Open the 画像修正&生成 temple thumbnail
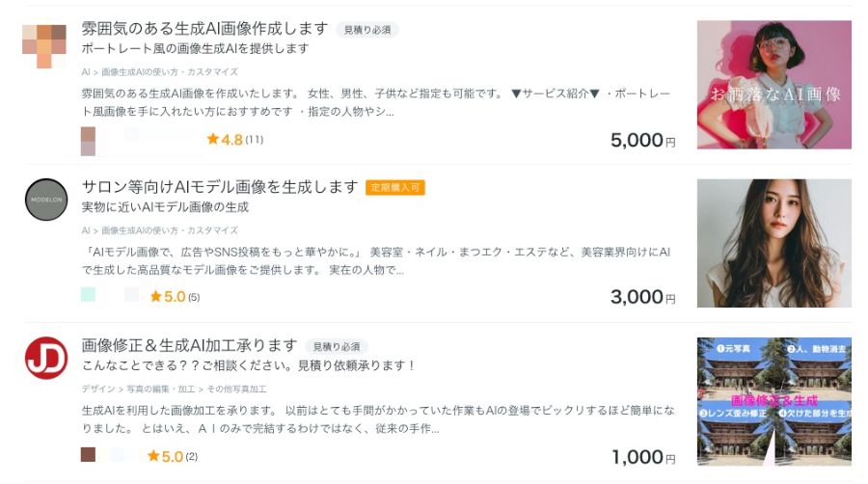 (773, 401)
